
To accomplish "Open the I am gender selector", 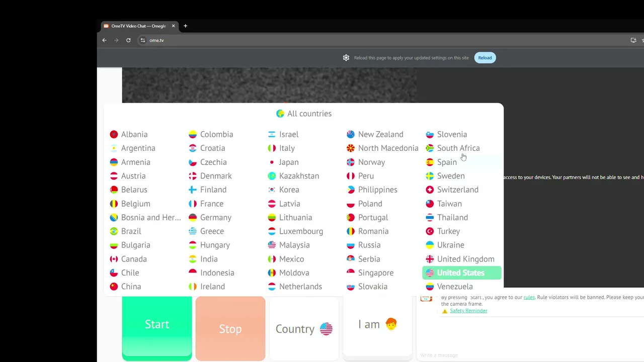I will pos(377,326).
